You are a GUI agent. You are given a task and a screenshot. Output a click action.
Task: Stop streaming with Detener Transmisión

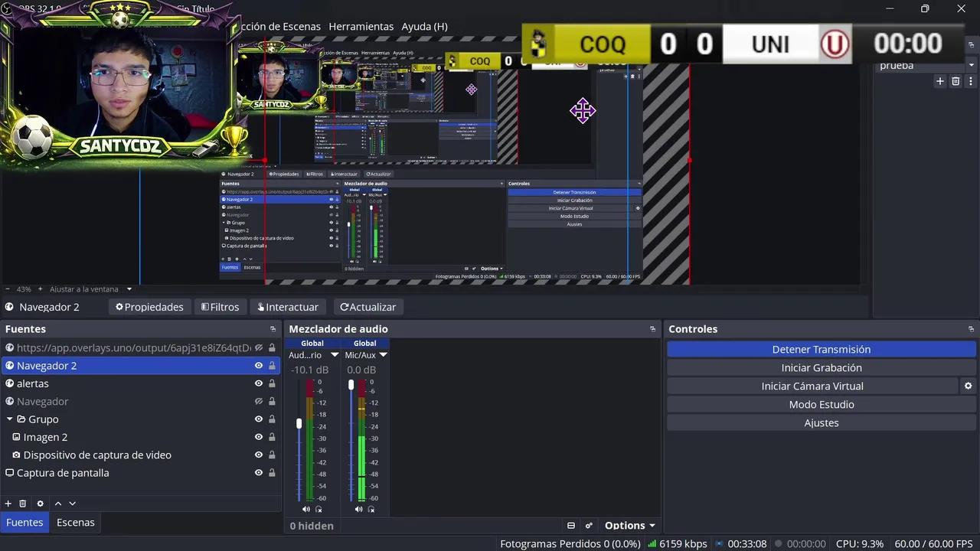[822, 350]
